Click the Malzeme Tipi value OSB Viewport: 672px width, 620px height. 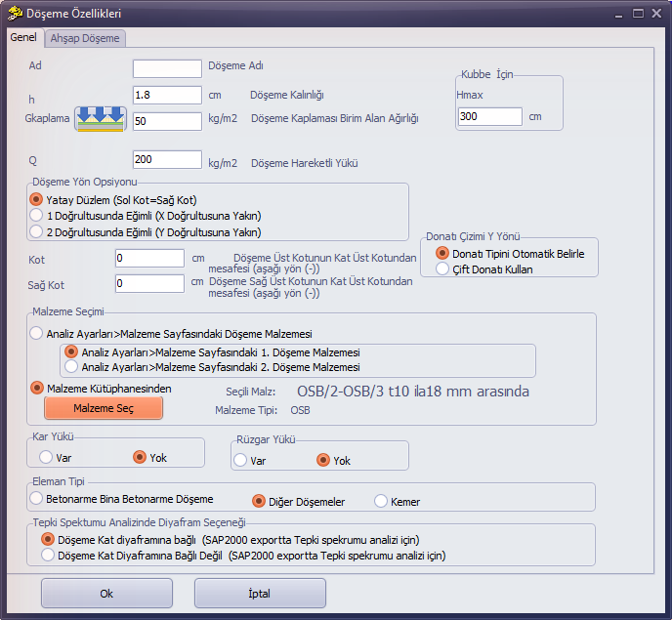click(300, 410)
